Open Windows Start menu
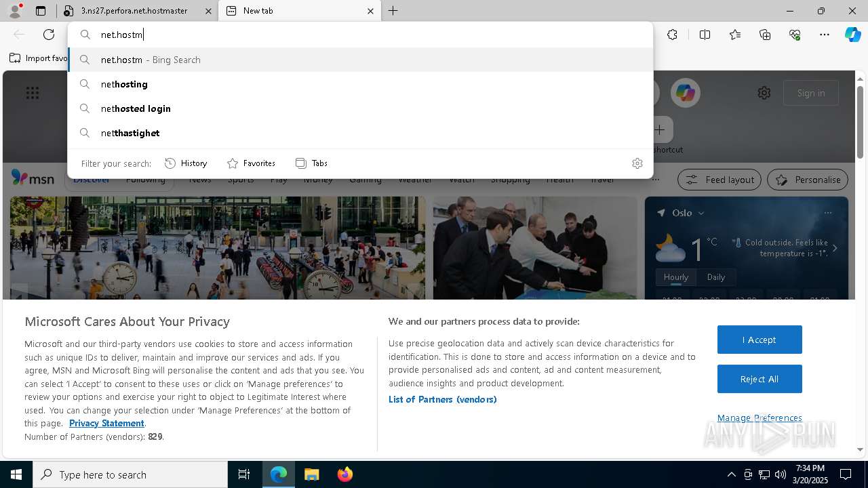Screen dimensions: 868x488 point(16,474)
